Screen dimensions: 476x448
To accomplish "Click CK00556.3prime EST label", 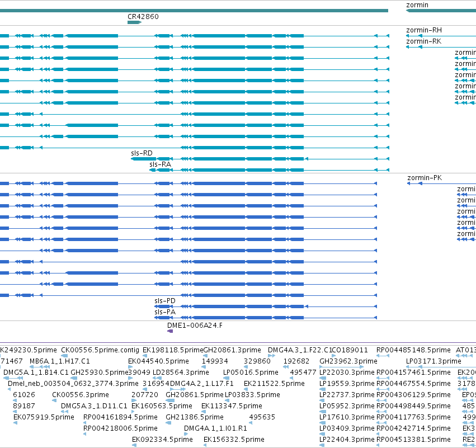I will point(81,395).
